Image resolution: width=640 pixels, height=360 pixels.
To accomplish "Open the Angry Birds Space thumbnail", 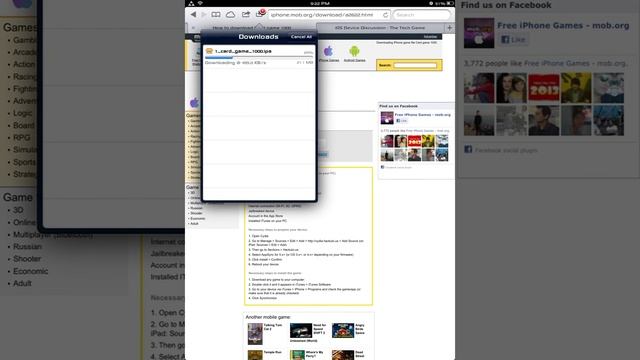I will tap(343, 330).
